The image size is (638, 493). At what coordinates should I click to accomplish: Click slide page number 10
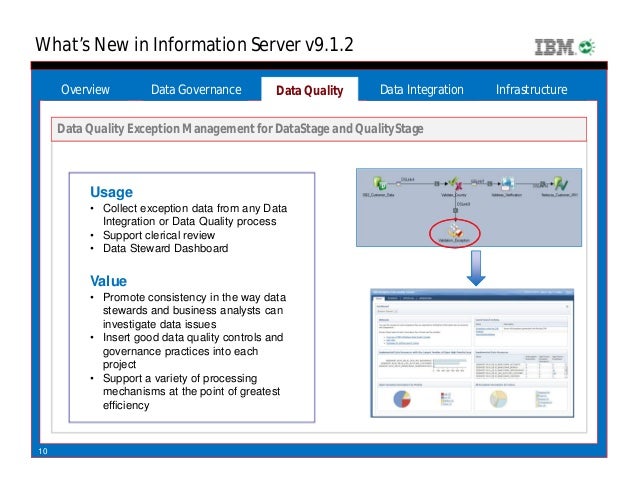click(x=43, y=451)
